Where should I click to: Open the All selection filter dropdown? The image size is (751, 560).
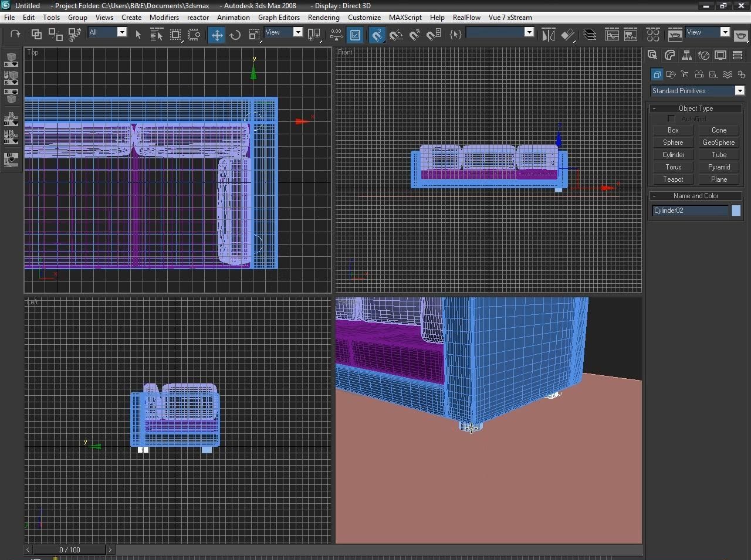point(121,32)
